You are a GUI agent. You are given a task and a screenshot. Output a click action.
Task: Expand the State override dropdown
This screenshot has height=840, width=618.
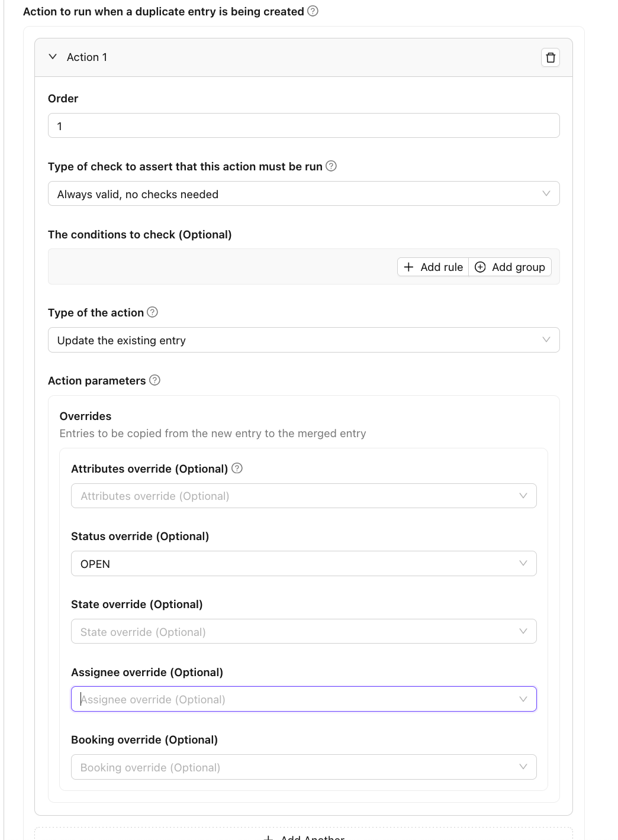[x=303, y=632]
